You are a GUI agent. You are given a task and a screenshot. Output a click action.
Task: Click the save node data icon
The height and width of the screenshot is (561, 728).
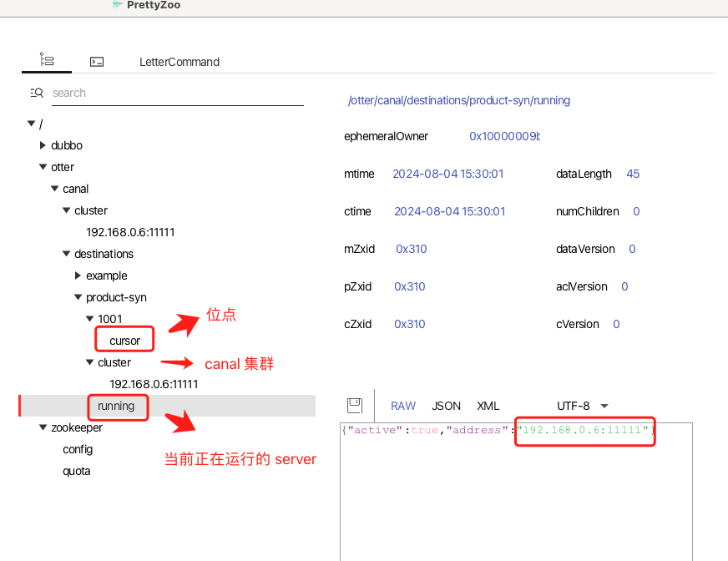pyautogui.click(x=355, y=406)
